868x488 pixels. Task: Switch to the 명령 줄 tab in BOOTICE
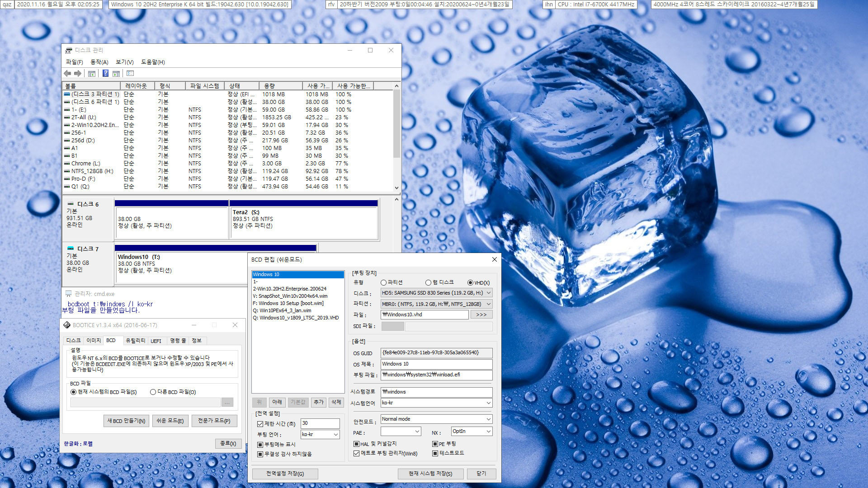point(178,341)
